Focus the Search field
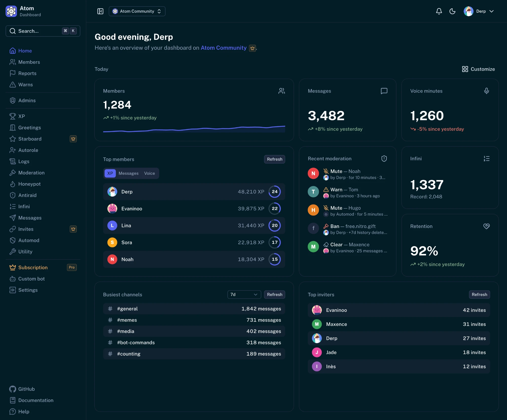This screenshot has width=507, height=420. click(x=43, y=31)
